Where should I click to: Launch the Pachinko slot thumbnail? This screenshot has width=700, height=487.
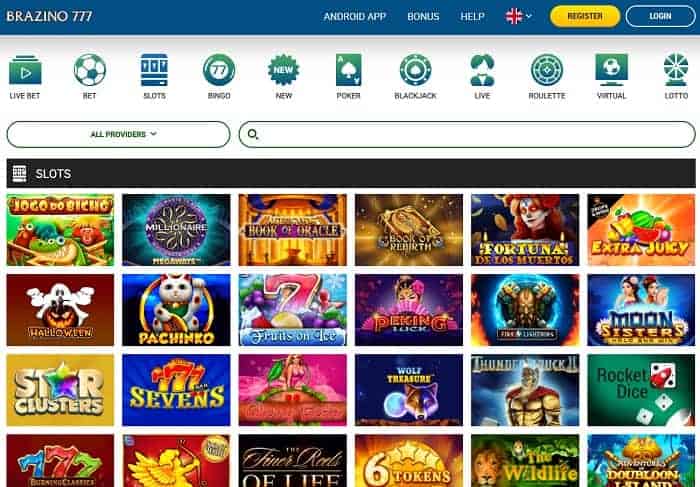[176, 310]
